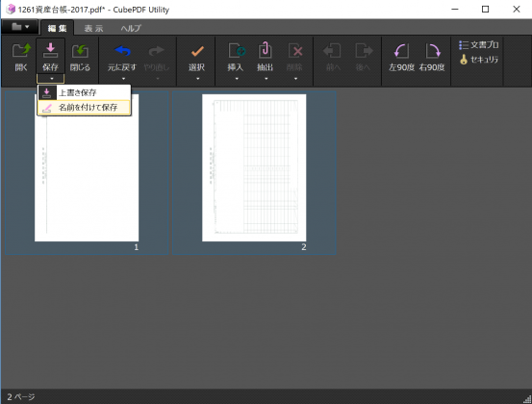Image resolution: width=532 pixels, height=404 pixels.
Task: Click the 開く (Open) folder icon
Action: (21, 51)
